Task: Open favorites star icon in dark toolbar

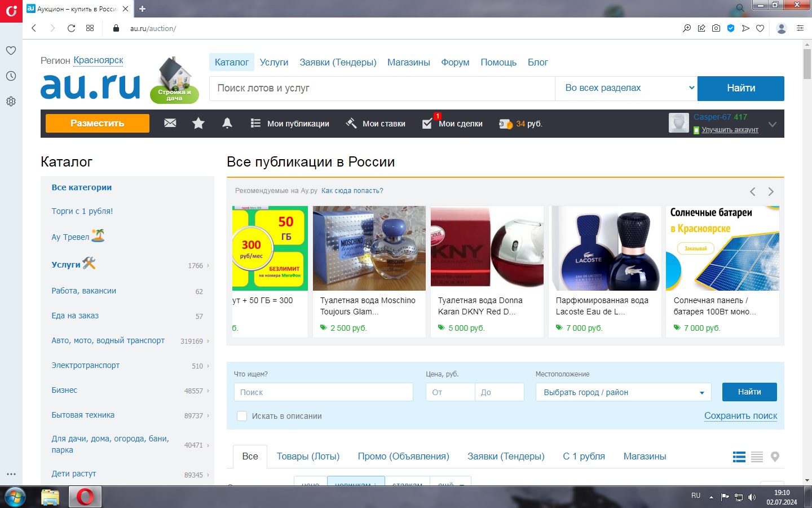Action: coord(198,123)
